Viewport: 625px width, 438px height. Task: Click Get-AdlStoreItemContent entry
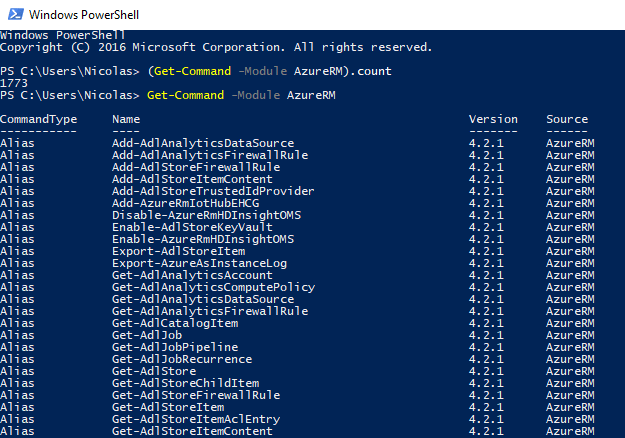click(x=192, y=431)
